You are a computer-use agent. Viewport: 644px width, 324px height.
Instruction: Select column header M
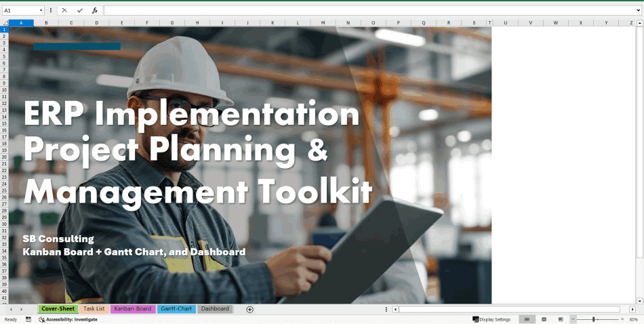323,23
